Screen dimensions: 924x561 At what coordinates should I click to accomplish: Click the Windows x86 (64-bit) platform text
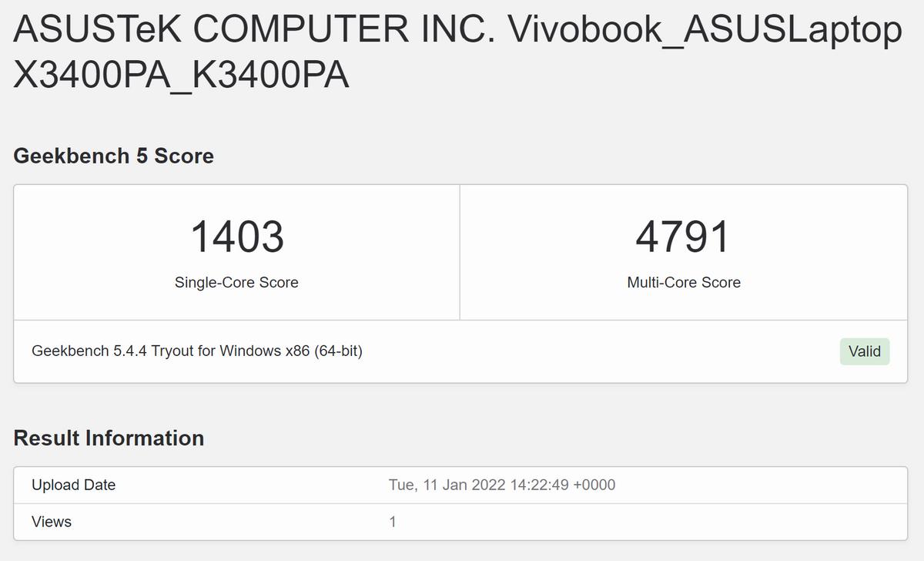pyautogui.click(x=290, y=351)
